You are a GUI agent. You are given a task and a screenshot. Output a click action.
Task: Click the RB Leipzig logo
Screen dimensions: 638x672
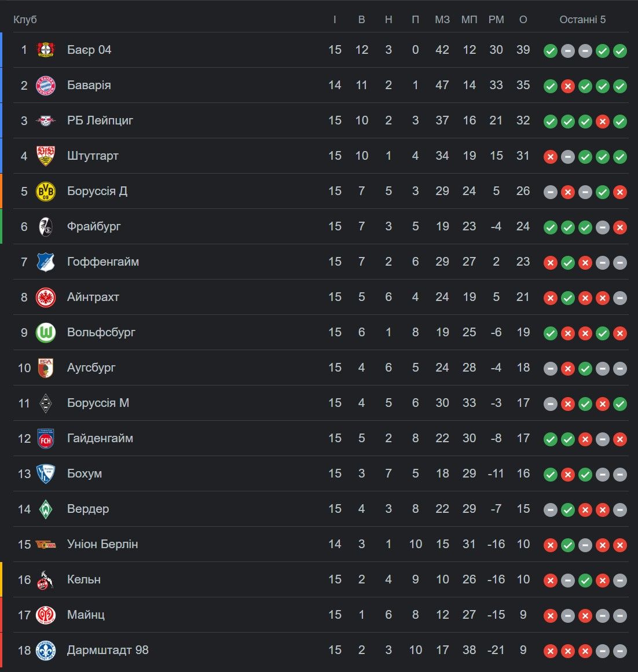tap(46, 120)
